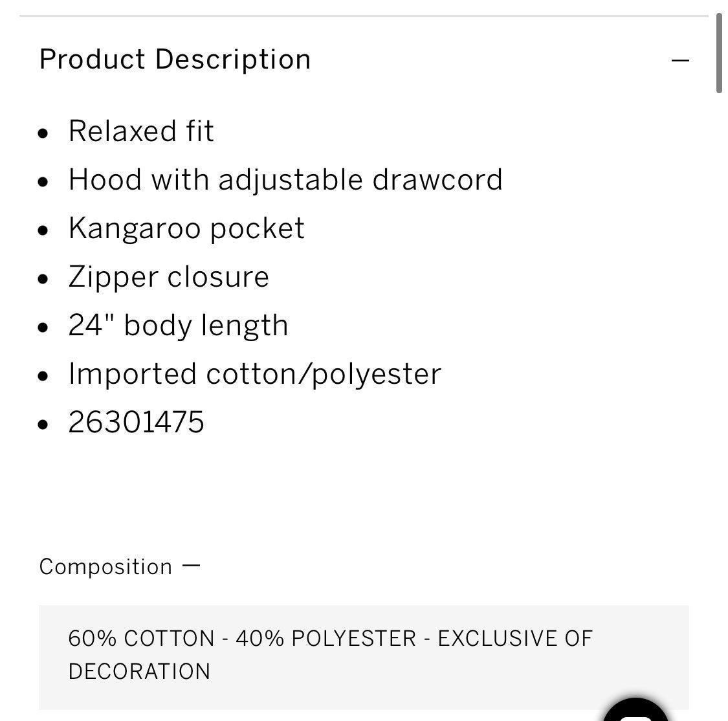Click the word DECORATION in composition box
This screenshot has width=728, height=721.
click(x=139, y=671)
